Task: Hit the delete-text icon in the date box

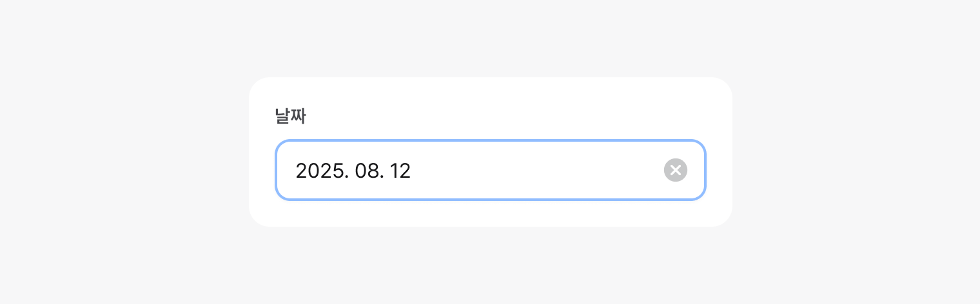Action: pos(675,170)
